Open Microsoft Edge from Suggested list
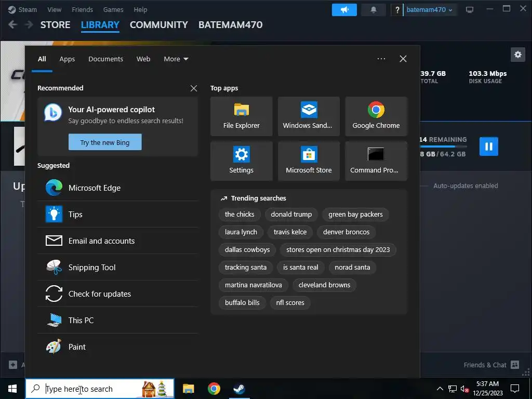Image resolution: width=532 pixels, height=399 pixels. coord(118,188)
